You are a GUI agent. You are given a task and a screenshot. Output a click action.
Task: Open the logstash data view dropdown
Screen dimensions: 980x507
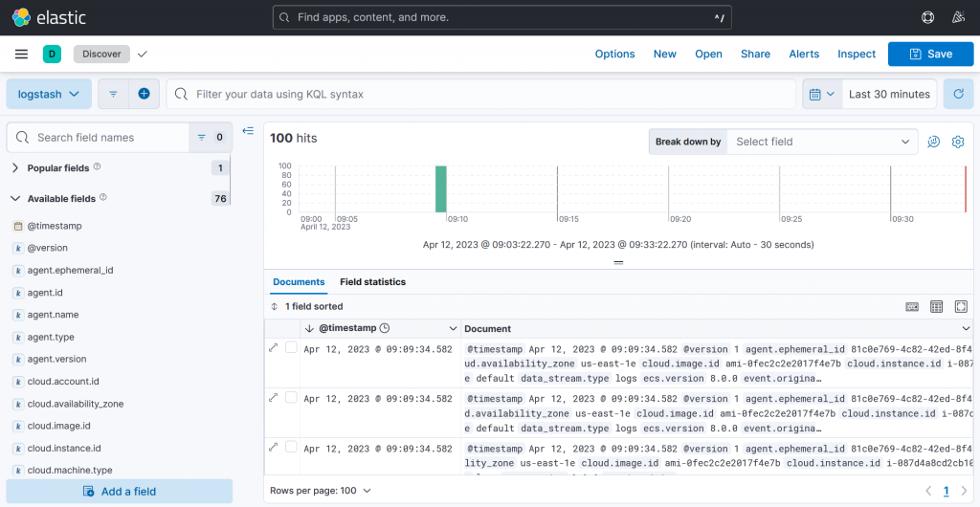pos(49,95)
